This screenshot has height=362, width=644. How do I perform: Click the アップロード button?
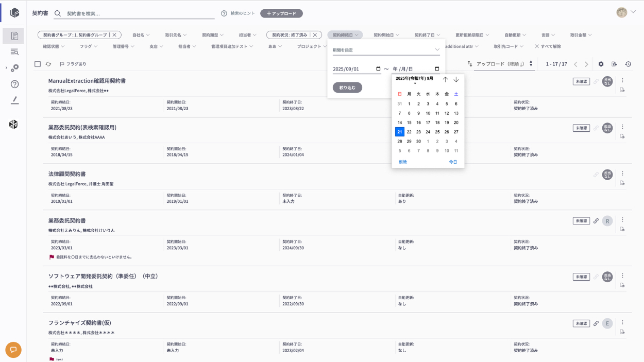(281, 13)
